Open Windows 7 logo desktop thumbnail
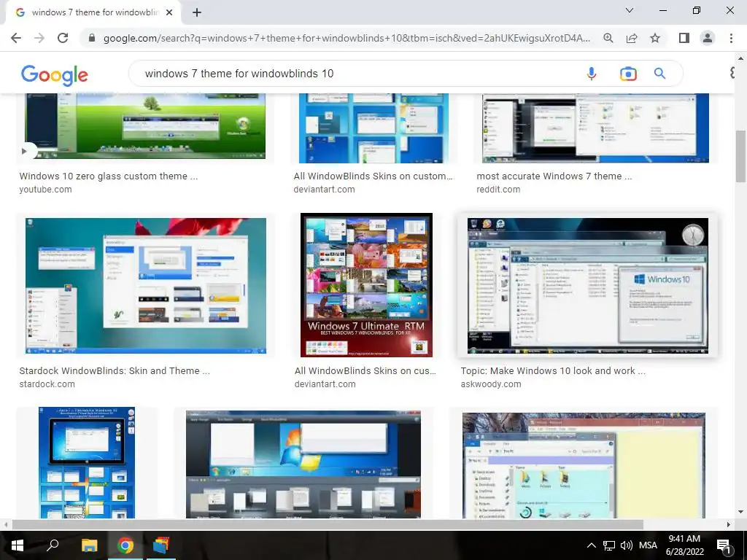The image size is (747, 560). [303, 464]
